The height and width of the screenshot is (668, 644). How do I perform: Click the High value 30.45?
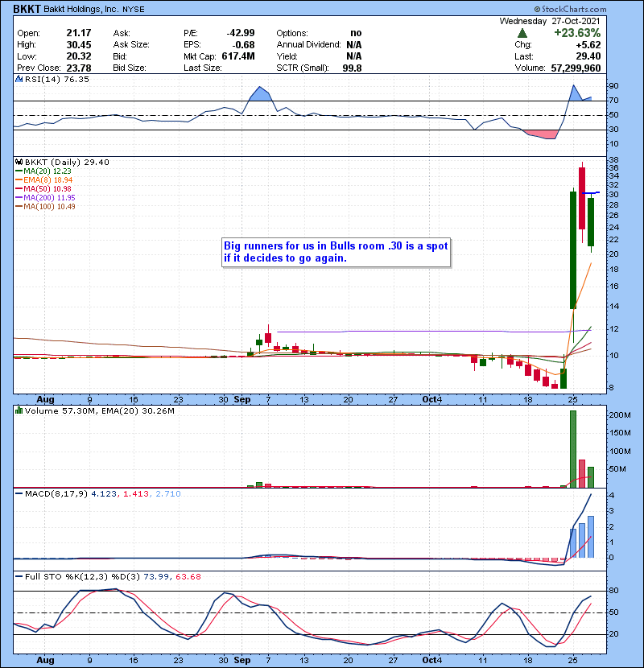pos(79,45)
